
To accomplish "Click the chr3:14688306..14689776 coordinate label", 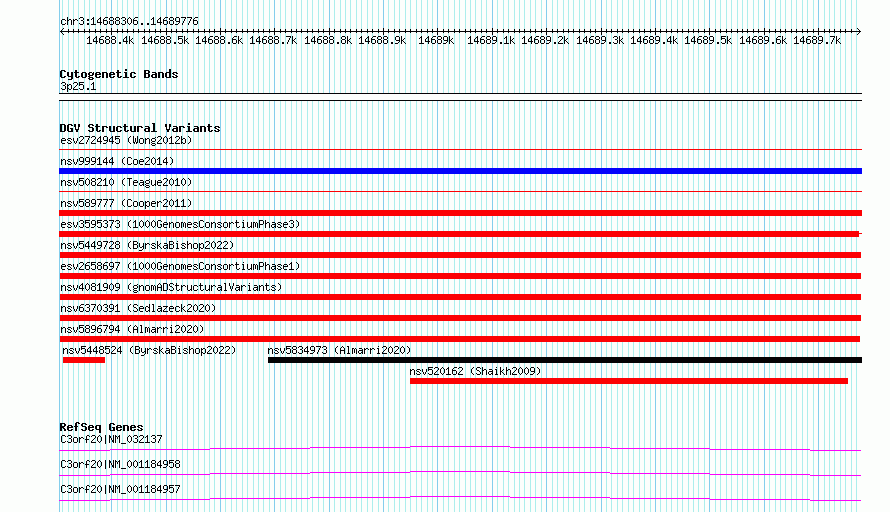I will click(x=129, y=22).
